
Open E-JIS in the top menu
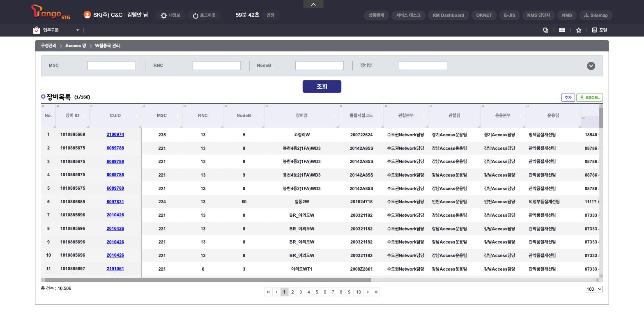[x=509, y=15]
